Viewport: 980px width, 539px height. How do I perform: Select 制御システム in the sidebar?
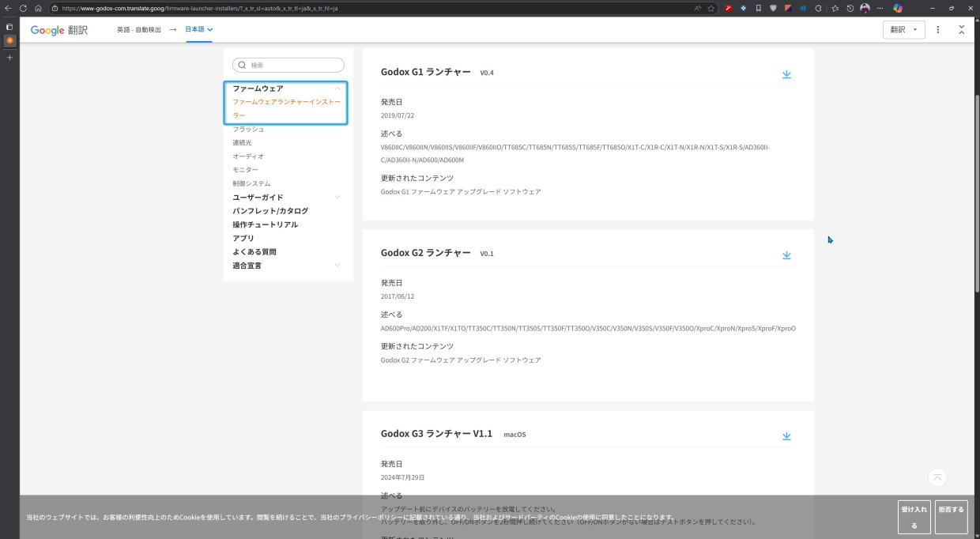[251, 183]
